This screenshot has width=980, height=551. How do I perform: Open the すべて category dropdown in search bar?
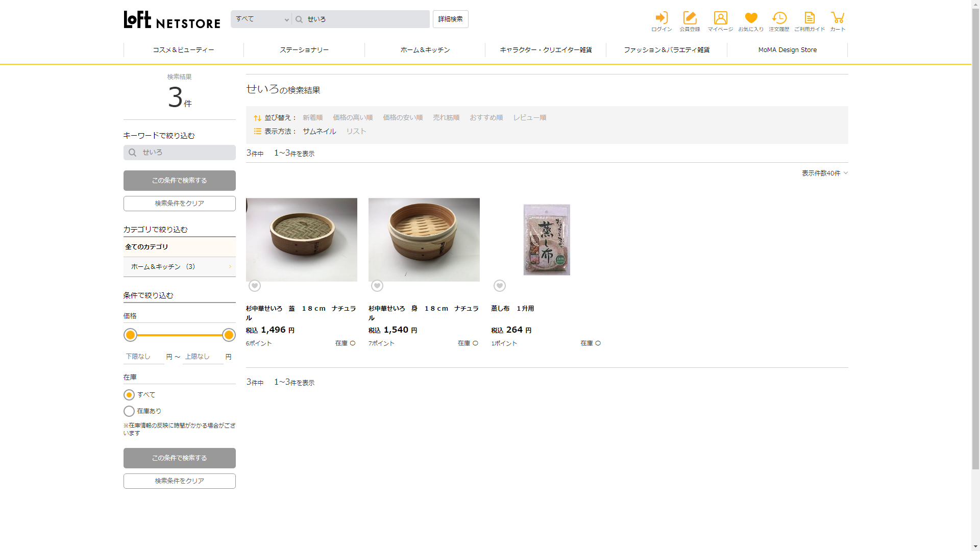pyautogui.click(x=261, y=19)
